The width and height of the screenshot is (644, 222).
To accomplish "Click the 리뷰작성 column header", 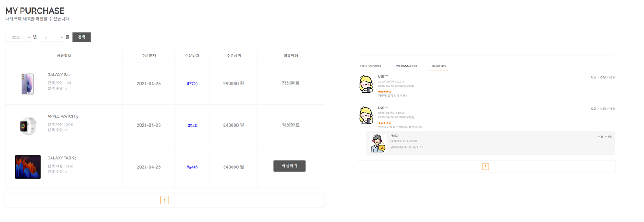I will (291, 56).
